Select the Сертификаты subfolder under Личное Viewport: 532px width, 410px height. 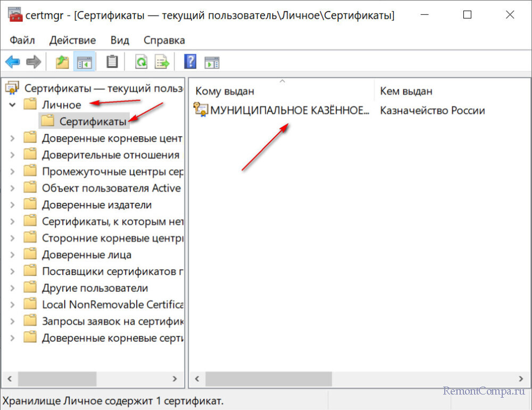pyautogui.click(x=93, y=121)
